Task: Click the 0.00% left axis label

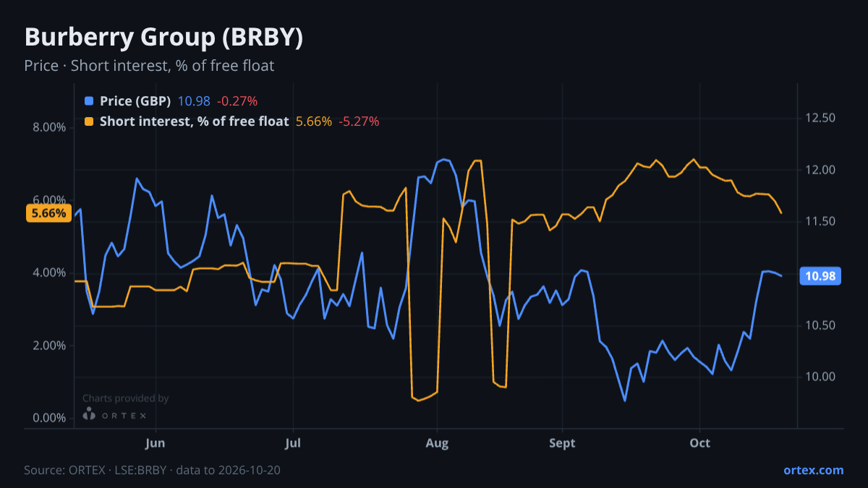Action: (49, 418)
